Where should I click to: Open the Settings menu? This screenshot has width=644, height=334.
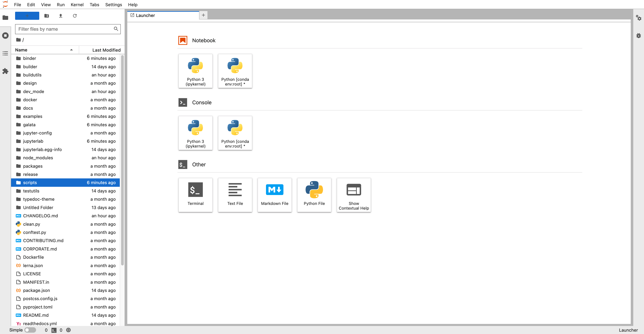[113, 5]
